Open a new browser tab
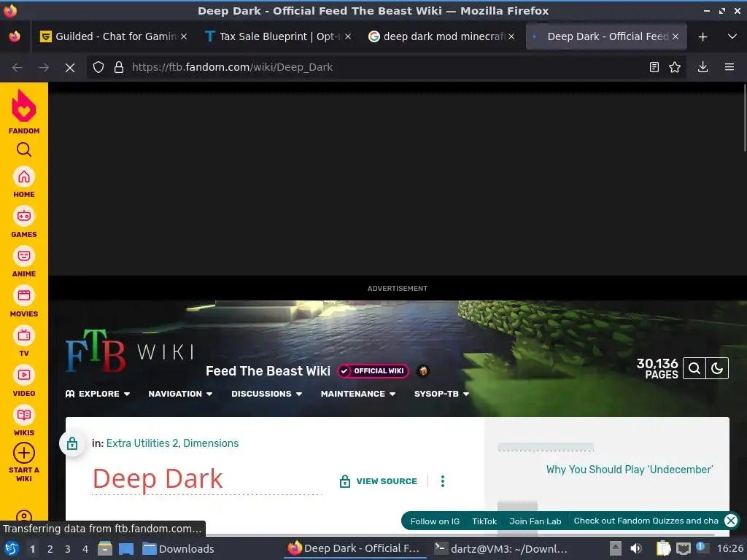 tap(703, 36)
